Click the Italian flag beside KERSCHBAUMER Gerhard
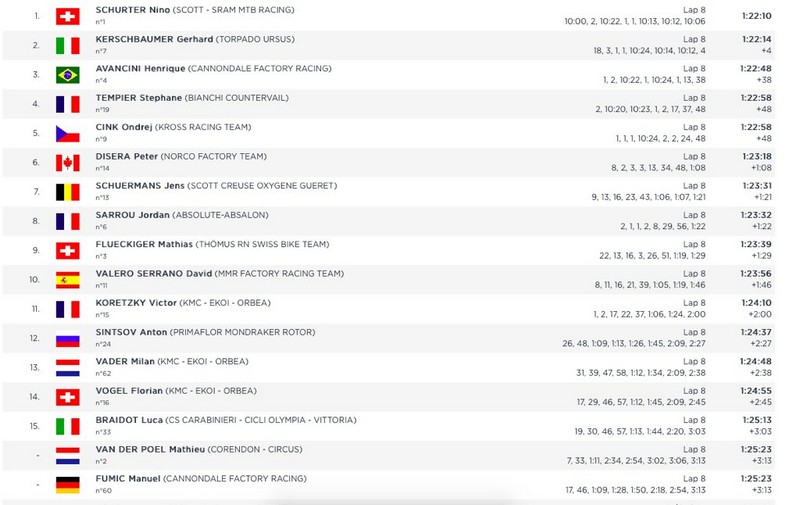Viewport: 800px width, 505px height. point(67,46)
